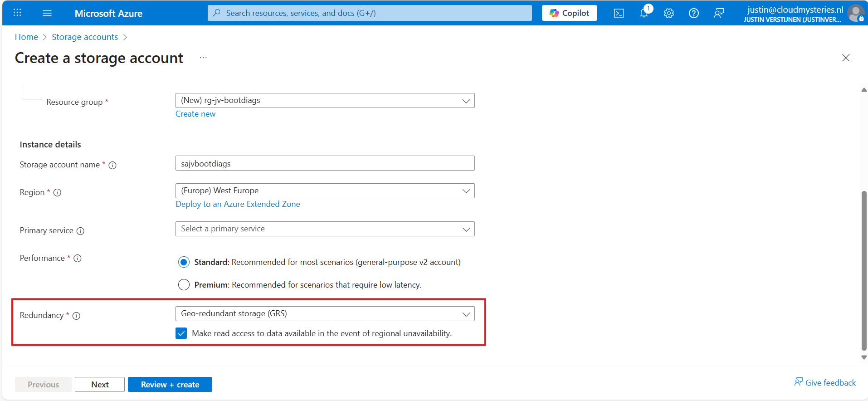
Task: Open Cloud Shell from the top bar
Action: click(619, 13)
